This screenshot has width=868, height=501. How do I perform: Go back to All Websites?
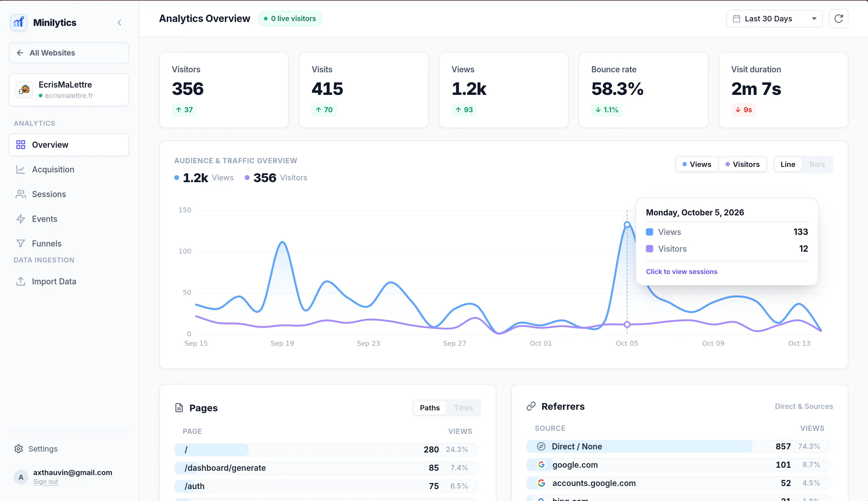69,53
